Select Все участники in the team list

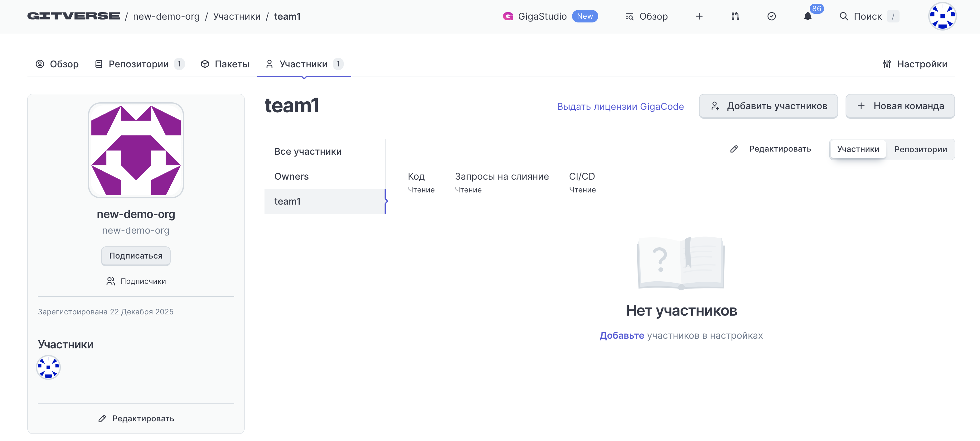308,152
